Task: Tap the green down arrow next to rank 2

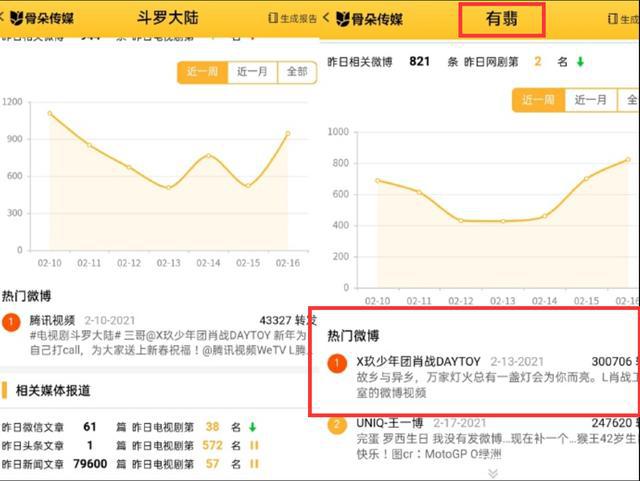Action: coord(580,62)
